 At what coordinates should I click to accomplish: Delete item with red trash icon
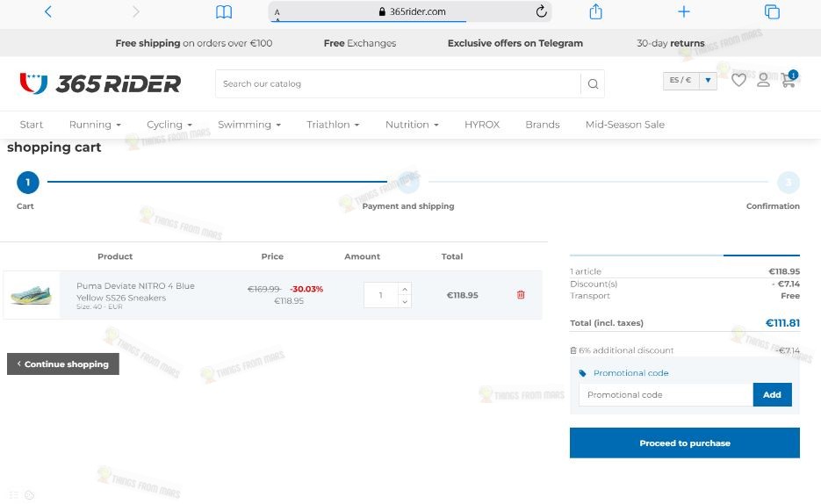point(521,295)
